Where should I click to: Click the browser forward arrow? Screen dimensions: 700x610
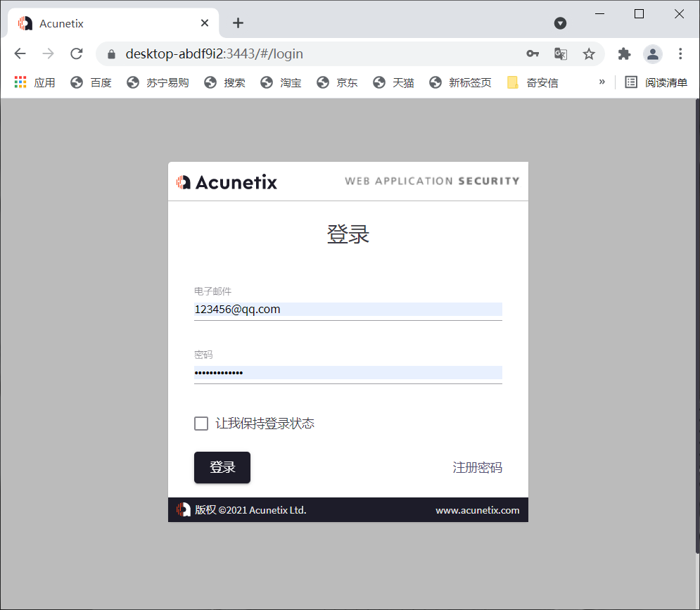[48, 53]
